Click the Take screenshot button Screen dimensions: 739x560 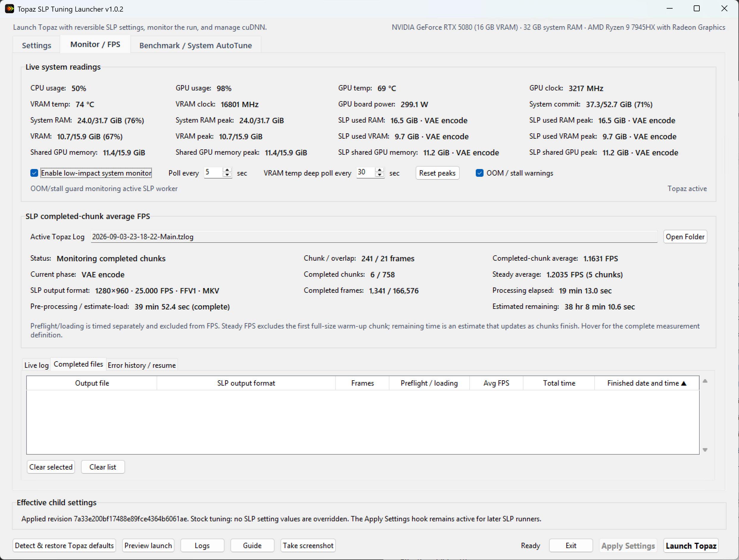308,545
